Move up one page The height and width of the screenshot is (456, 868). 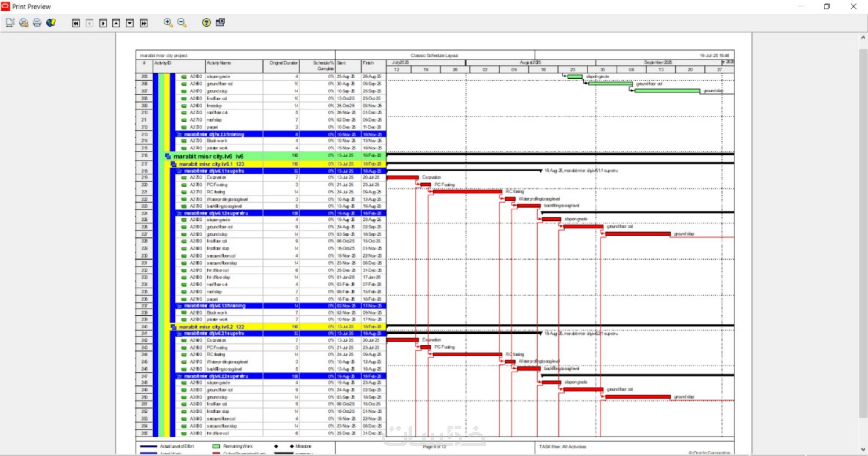[x=116, y=23]
